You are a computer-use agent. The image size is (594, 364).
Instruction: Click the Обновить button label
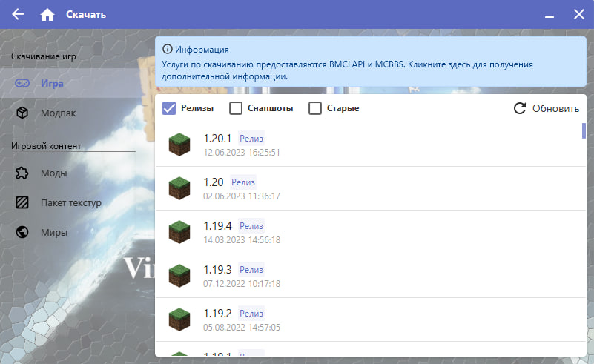coord(555,109)
